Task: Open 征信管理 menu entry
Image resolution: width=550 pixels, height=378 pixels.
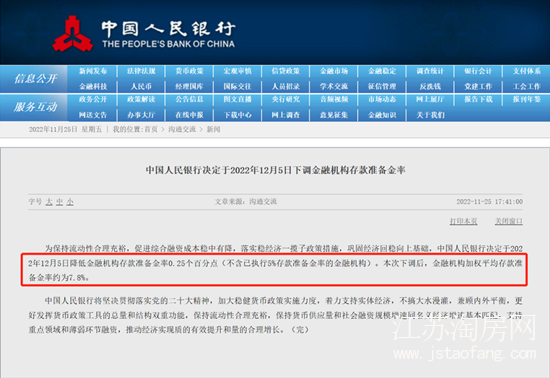Action: (x=382, y=86)
